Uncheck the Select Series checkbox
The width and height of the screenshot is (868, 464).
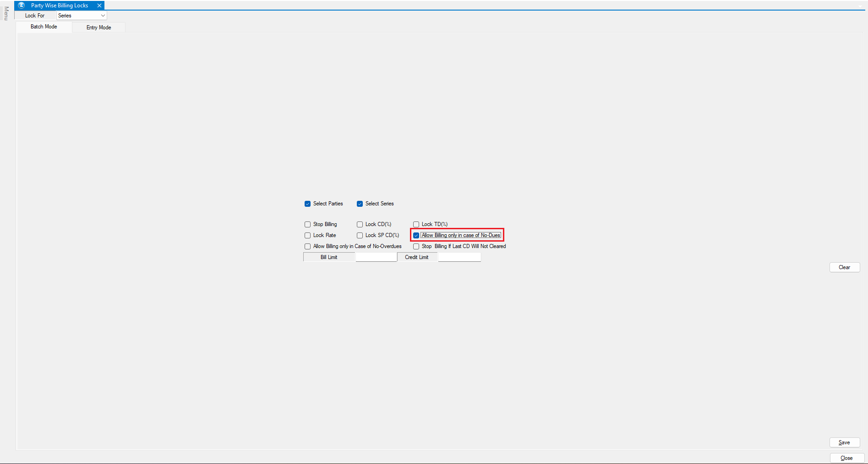(360, 204)
